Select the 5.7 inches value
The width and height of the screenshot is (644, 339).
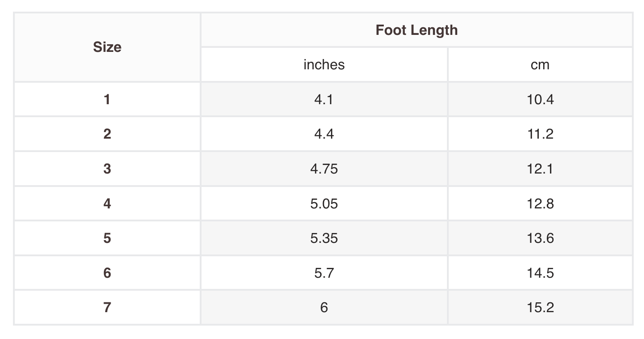coord(324,273)
